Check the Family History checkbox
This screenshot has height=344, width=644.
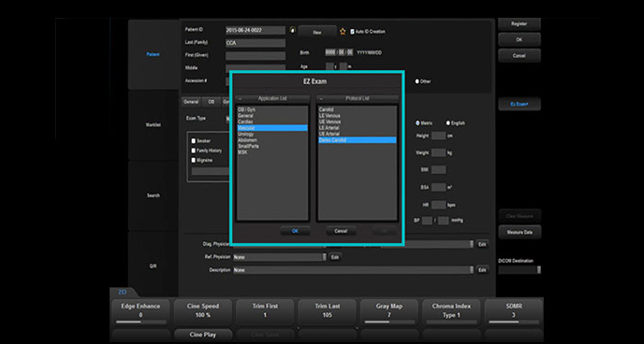pyautogui.click(x=194, y=150)
